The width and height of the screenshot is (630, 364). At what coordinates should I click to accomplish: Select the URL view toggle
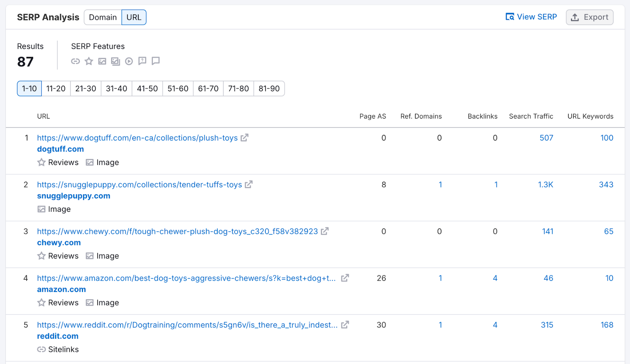pos(134,17)
